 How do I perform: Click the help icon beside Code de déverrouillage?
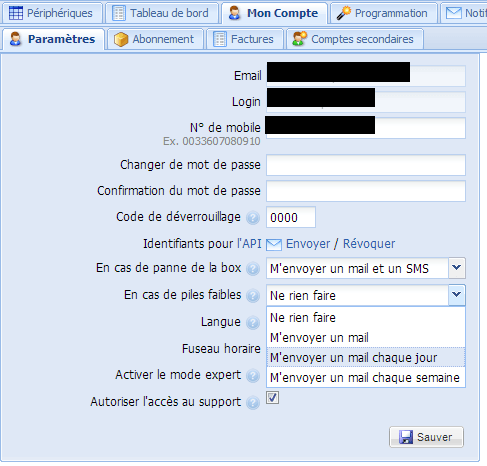[x=253, y=218]
